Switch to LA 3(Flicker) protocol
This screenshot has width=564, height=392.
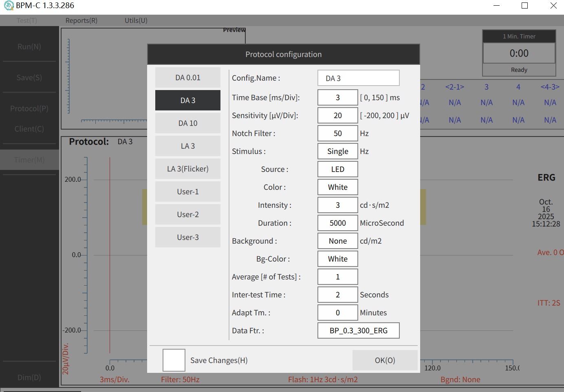(x=188, y=169)
